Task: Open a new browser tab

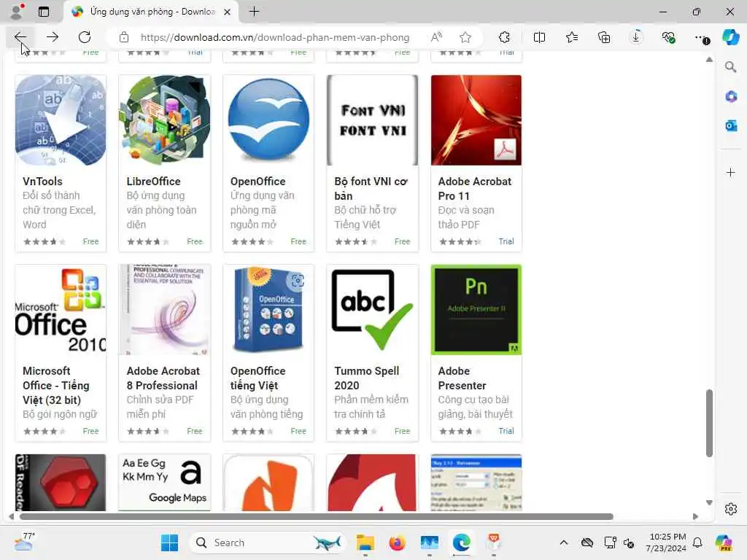Action: 255,12
